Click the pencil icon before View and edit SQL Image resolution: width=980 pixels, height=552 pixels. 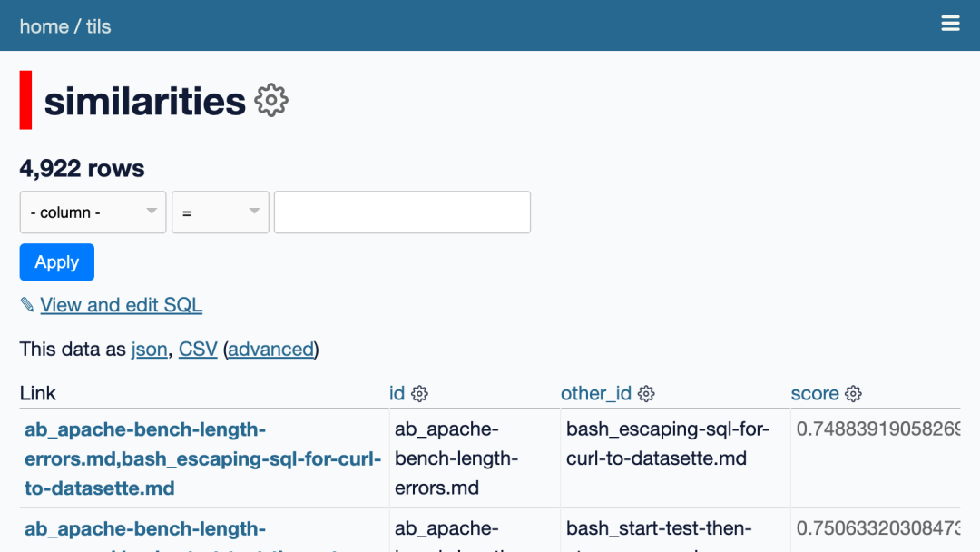tap(27, 305)
